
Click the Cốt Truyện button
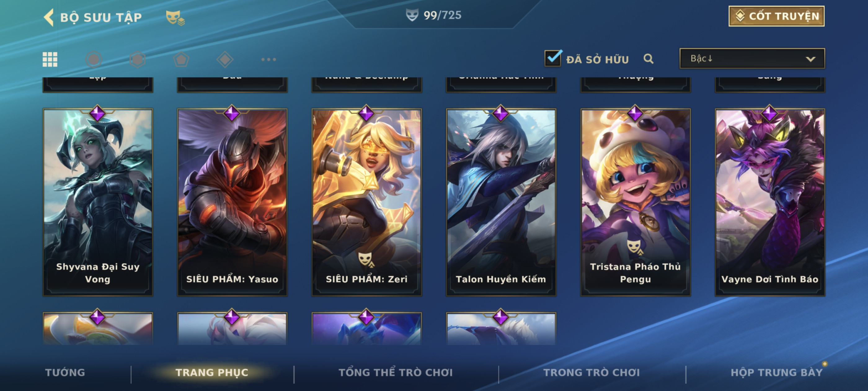[776, 16]
